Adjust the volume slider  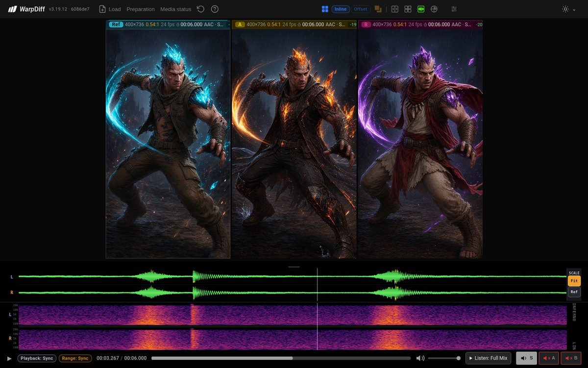pyautogui.click(x=444, y=358)
